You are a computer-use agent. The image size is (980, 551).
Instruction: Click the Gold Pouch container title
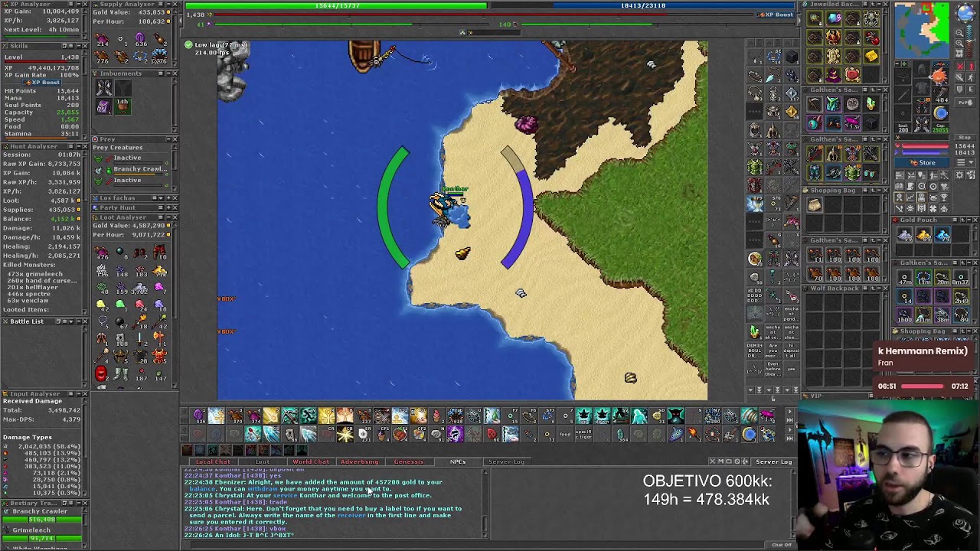(x=919, y=220)
